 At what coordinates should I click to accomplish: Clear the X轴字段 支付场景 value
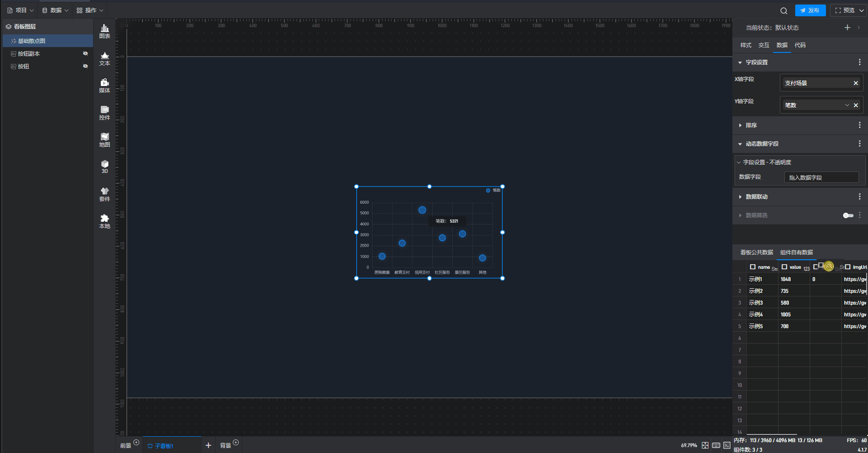click(855, 83)
